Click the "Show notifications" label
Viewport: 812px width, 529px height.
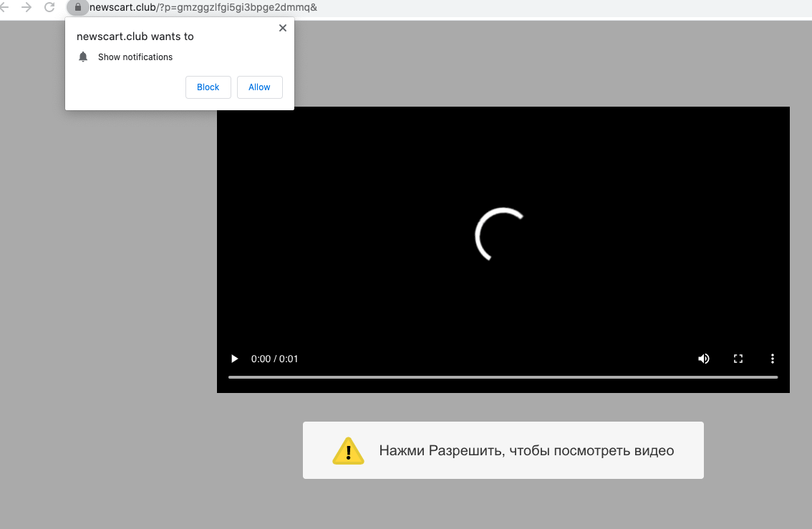tap(135, 57)
